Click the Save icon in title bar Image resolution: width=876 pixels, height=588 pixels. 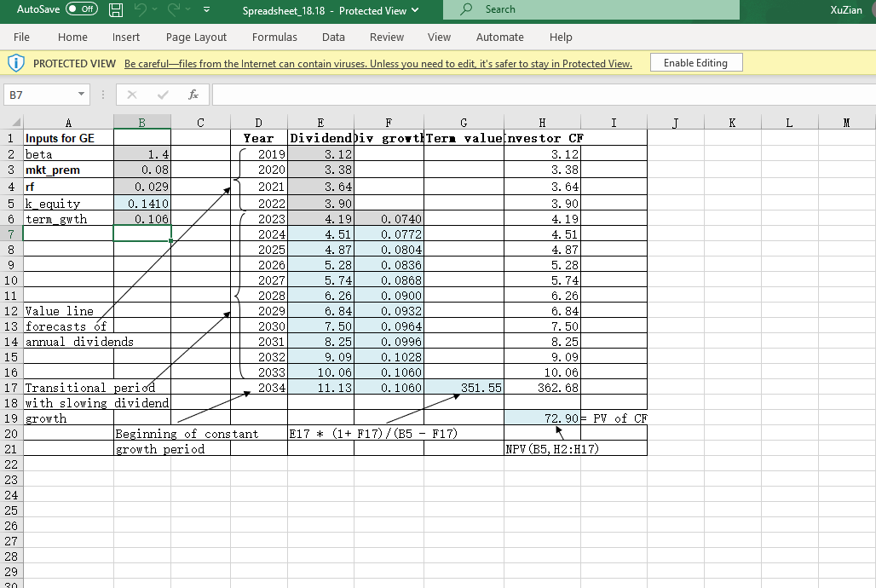(x=117, y=10)
